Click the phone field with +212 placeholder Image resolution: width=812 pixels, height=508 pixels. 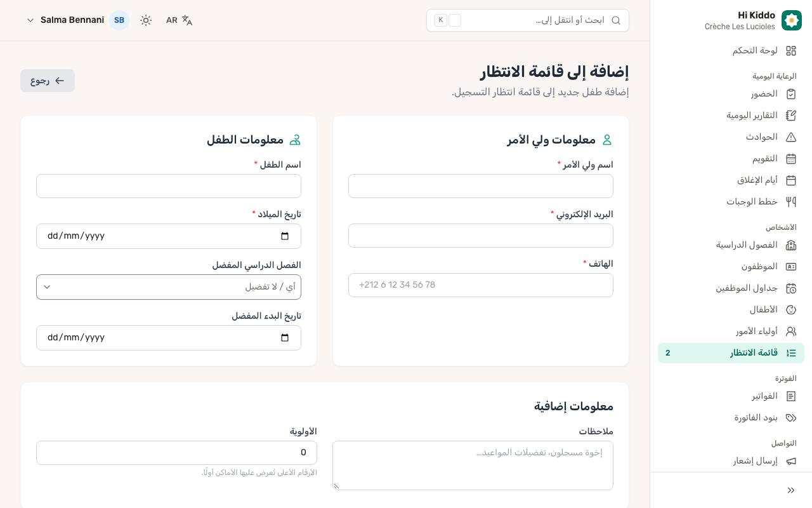(481, 285)
